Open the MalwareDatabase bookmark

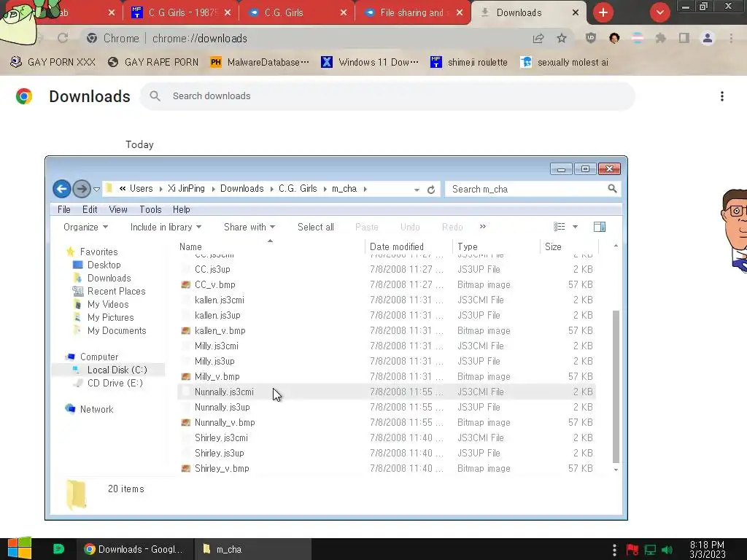point(260,63)
